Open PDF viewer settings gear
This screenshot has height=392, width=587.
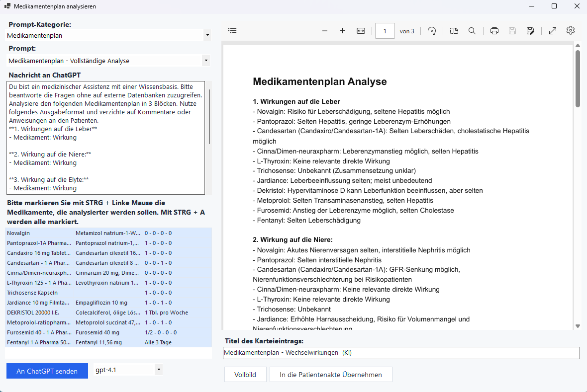click(x=571, y=30)
